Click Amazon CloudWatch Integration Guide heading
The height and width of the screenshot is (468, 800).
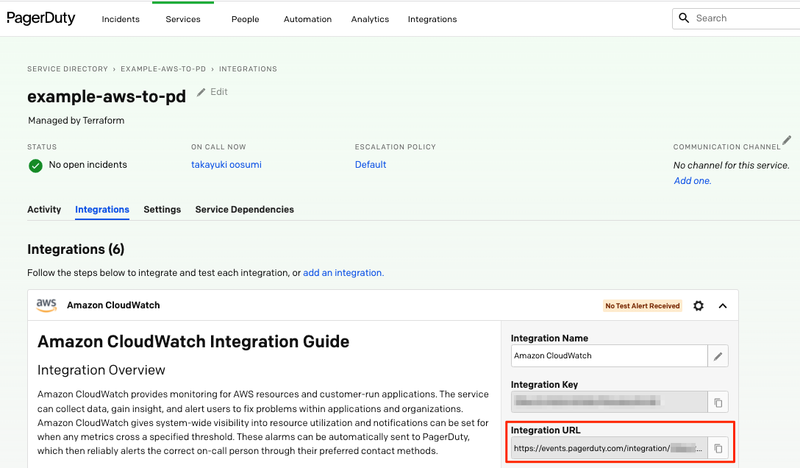[x=193, y=341]
